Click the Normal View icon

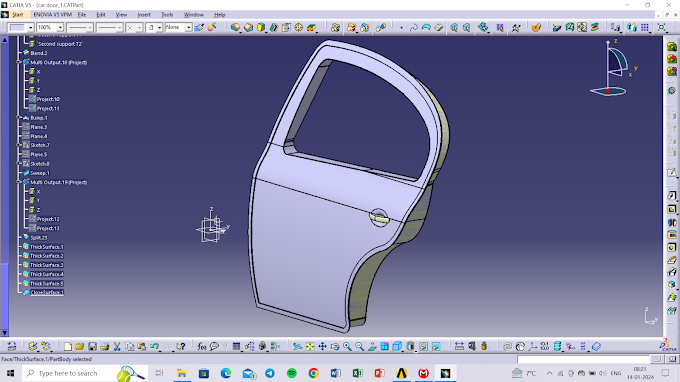click(x=372, y=346)
